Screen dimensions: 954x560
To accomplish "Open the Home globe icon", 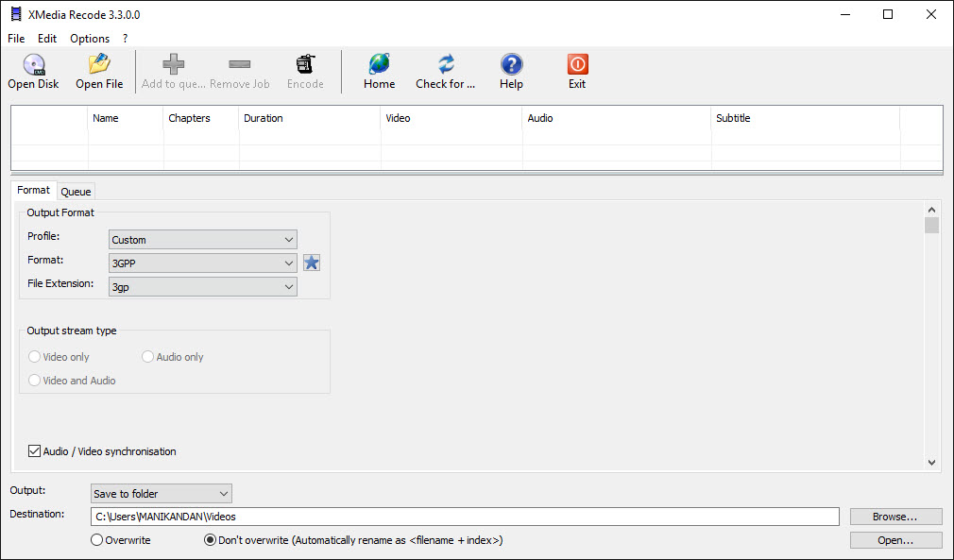I will tap(379, 64).
